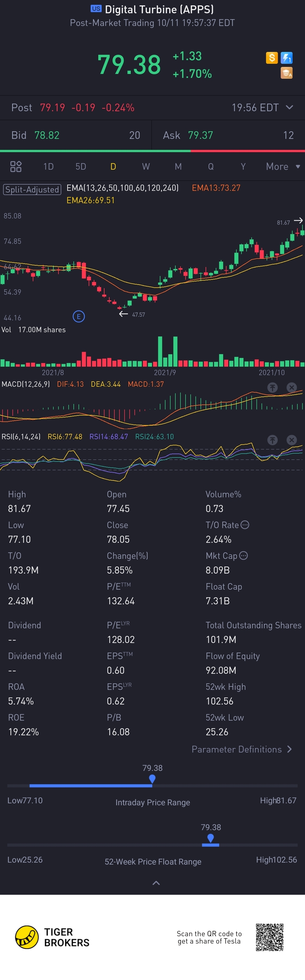Tap the T/O value 193.9M
The width and height of the screenshot is (305, 980).
pos(23,570)
